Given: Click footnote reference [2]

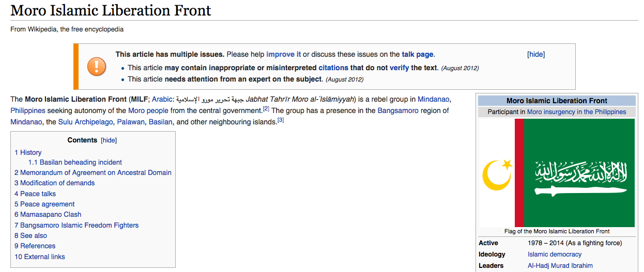Looking at the screenshot, I should point(266,108).
